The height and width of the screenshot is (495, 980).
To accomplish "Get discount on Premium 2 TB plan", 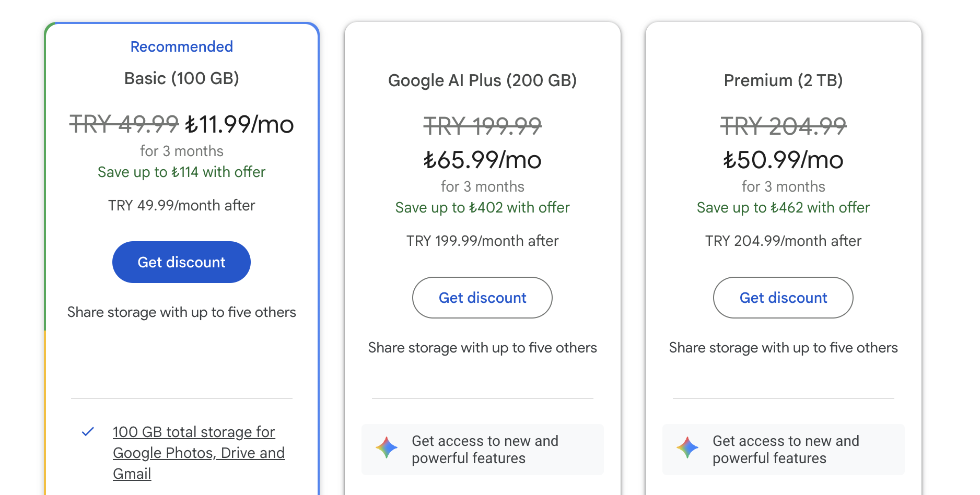I will click(783, 298).
